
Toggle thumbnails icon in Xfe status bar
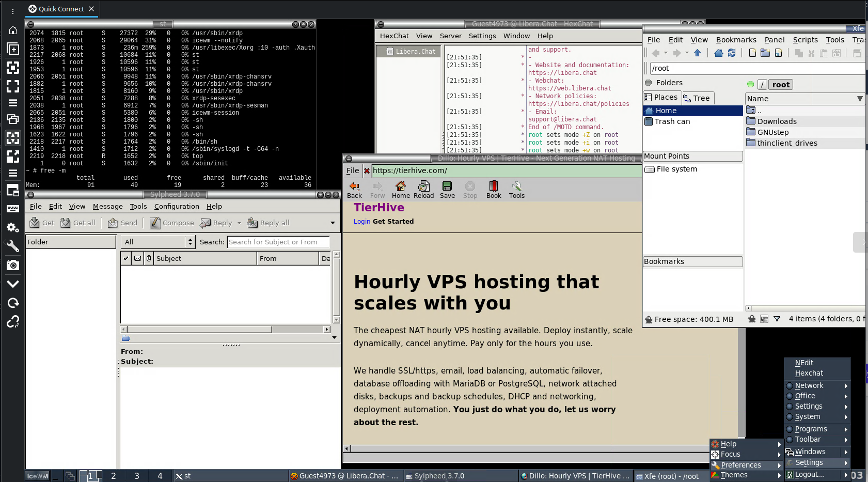click(764, 319)
